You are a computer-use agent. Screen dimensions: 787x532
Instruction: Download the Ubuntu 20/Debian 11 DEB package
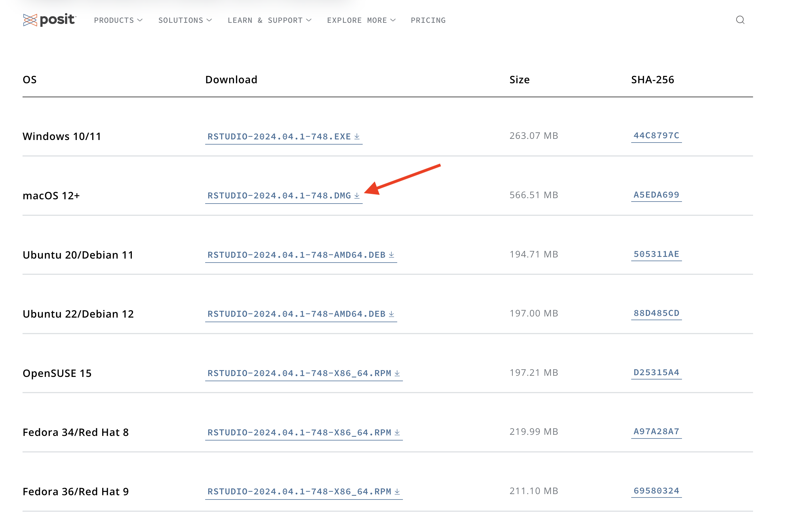tap(301, 255)
